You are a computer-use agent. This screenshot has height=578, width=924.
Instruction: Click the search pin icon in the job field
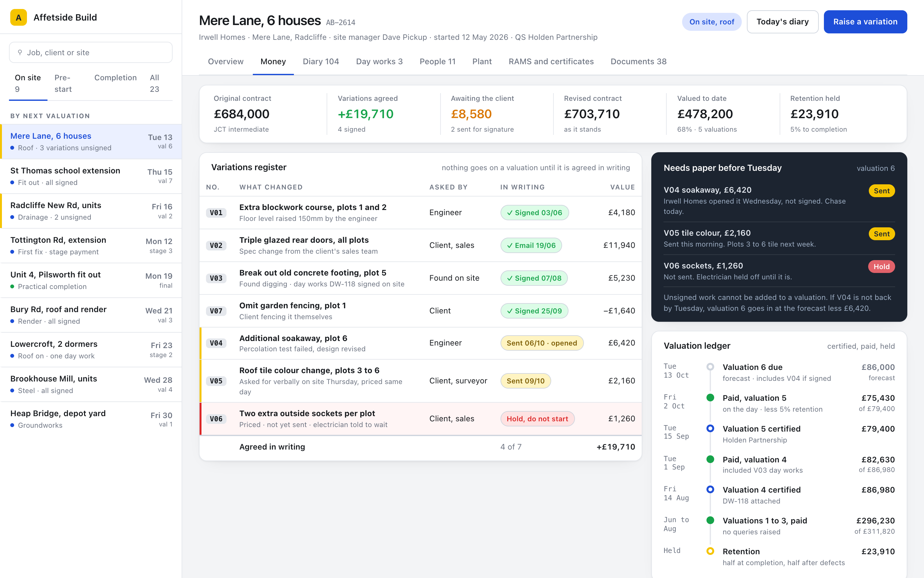[x=20, y=52]
